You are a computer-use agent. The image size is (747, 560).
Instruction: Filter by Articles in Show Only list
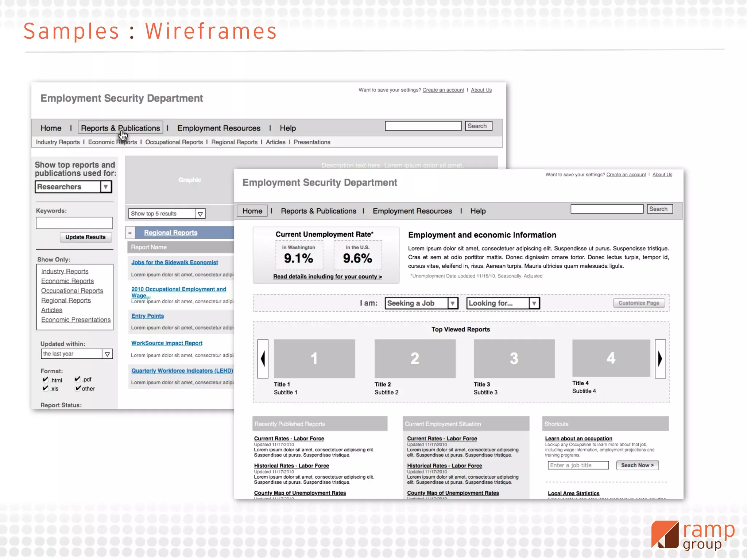coord(51,310)
